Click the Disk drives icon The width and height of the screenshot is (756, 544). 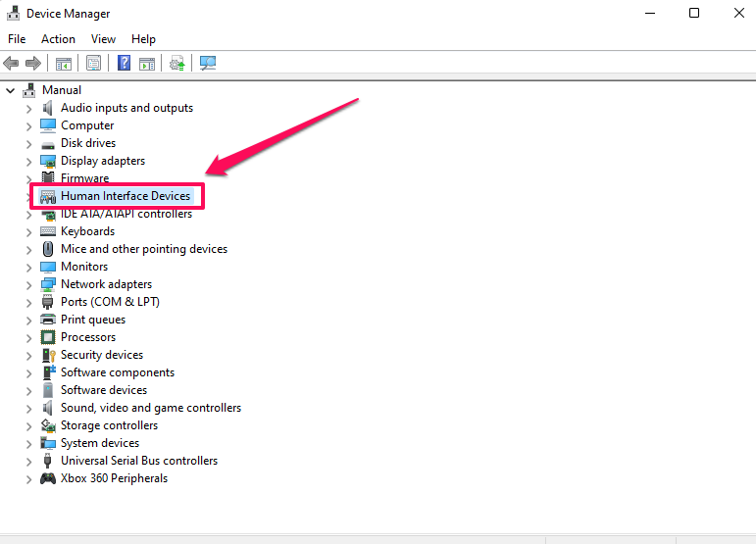coord(48,144)
